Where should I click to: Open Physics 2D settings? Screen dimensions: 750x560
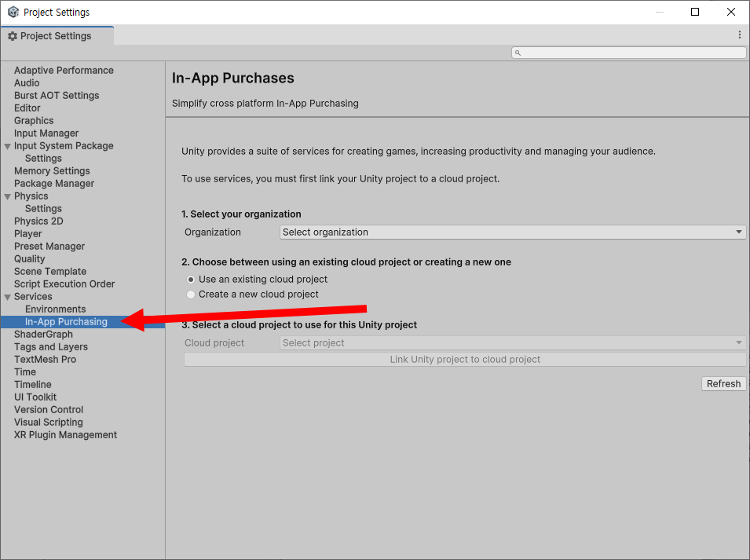point(38,221)
